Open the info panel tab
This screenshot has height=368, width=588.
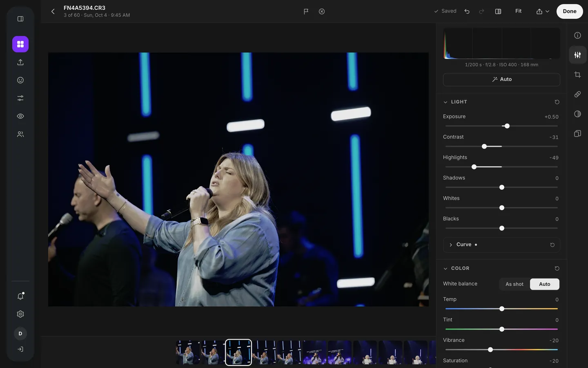577,36
